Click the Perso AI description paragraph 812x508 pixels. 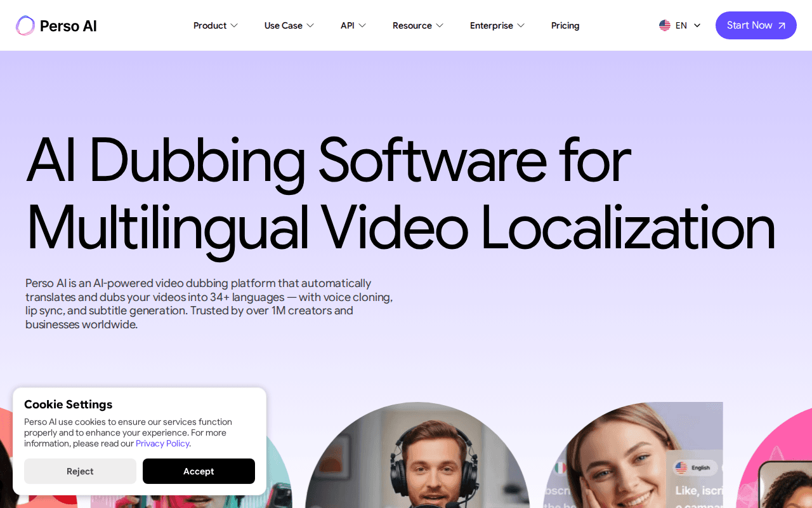[x=209, y=304]
